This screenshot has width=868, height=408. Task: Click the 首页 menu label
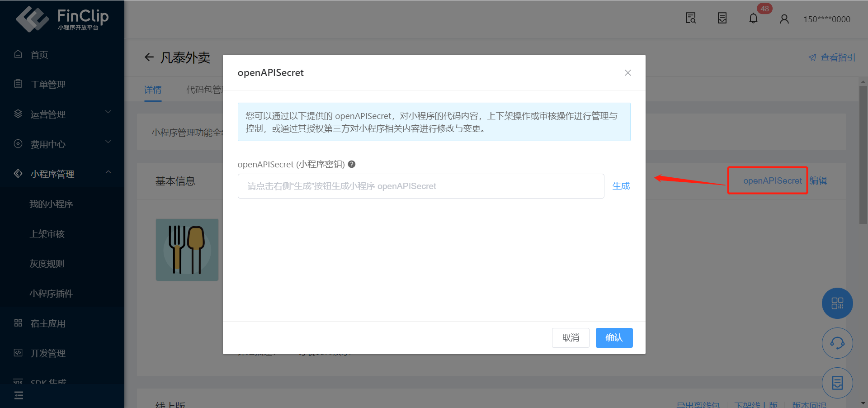point(39,55)
